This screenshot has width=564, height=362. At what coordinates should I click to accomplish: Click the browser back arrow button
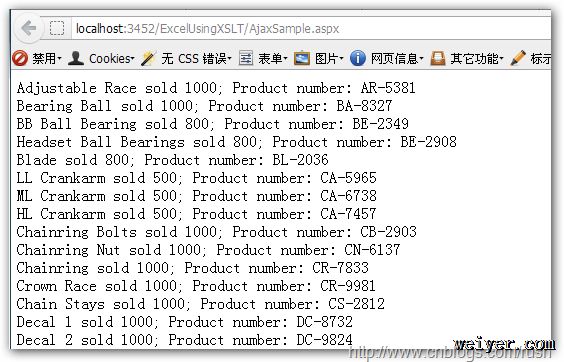29,27
